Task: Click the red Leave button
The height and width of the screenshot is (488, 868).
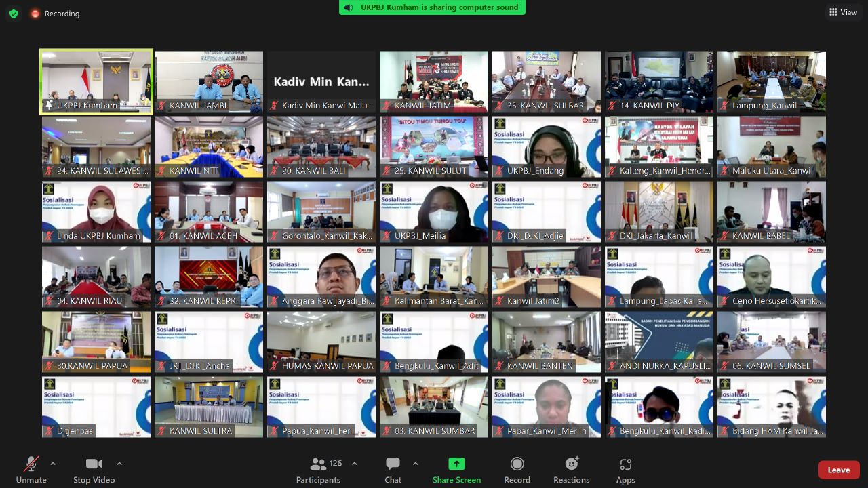Action: coord(838,470)
